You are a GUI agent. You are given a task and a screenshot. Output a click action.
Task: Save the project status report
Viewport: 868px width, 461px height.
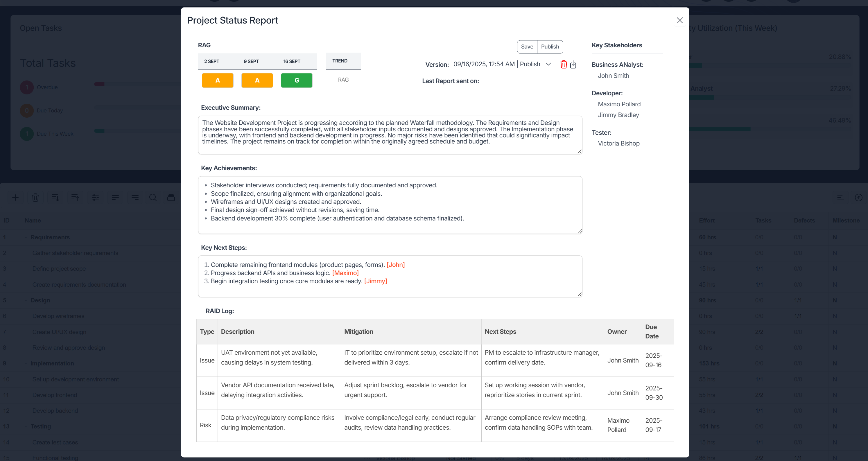pyautogui.click(x=527, y=46)
